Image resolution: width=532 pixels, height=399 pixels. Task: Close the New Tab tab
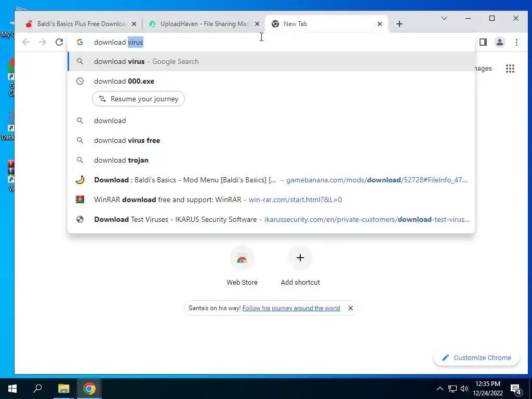coord(380,24)
